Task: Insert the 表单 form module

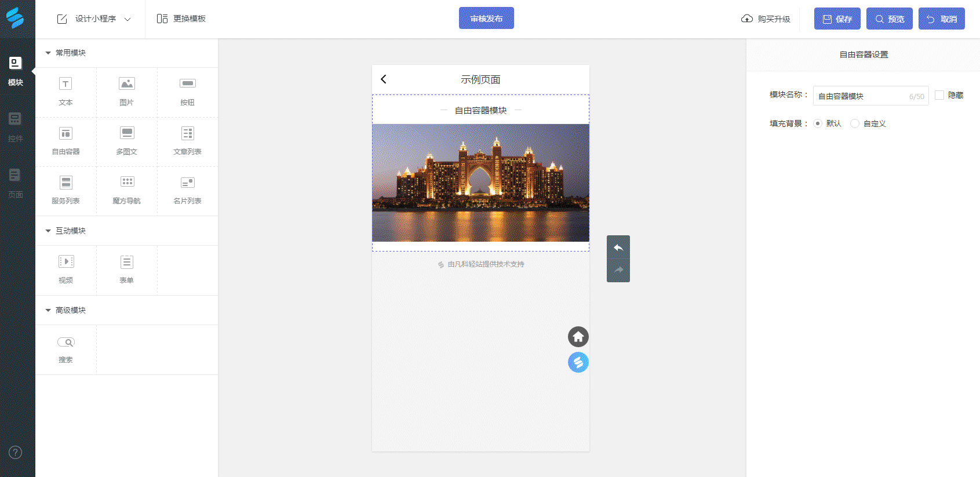Action: (126, 270)
